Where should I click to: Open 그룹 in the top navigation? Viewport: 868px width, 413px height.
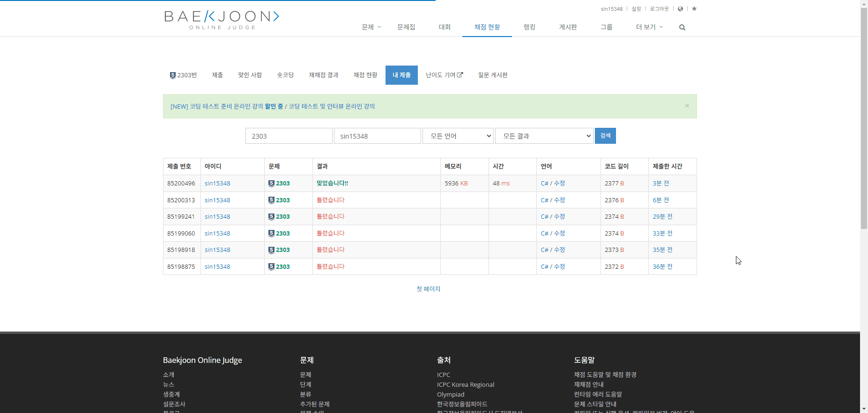(606, 27)
